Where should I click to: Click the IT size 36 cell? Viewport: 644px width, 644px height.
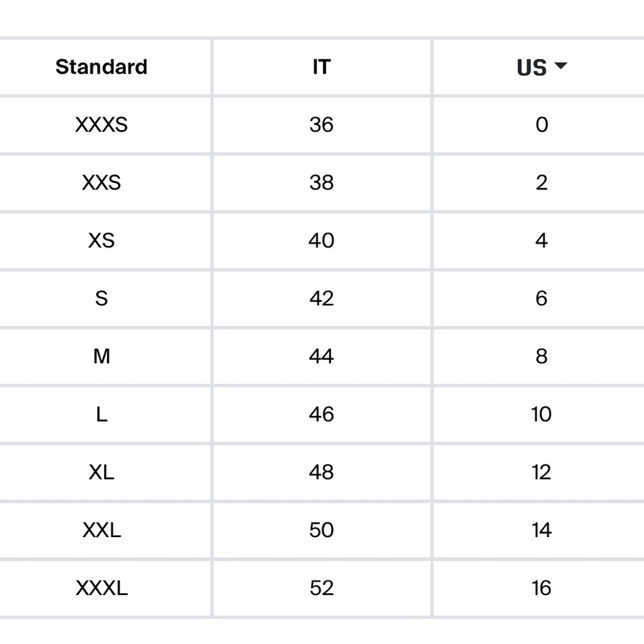click(321, 124)
